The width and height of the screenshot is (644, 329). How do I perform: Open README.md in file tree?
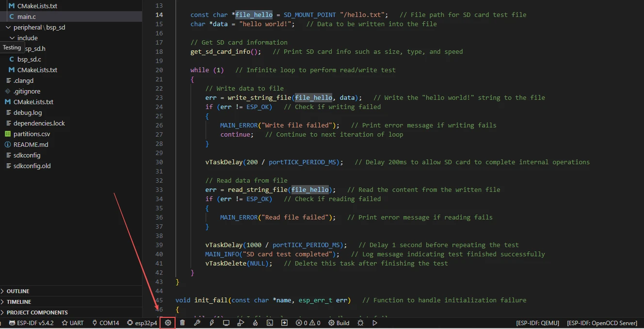point(31,144)
